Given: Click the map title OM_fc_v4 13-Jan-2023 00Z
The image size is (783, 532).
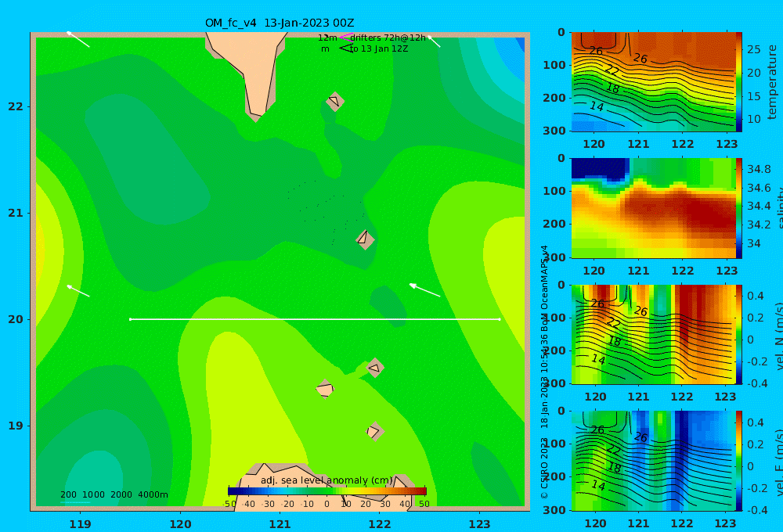Looking at the screenshot, I should click(280, 23).
